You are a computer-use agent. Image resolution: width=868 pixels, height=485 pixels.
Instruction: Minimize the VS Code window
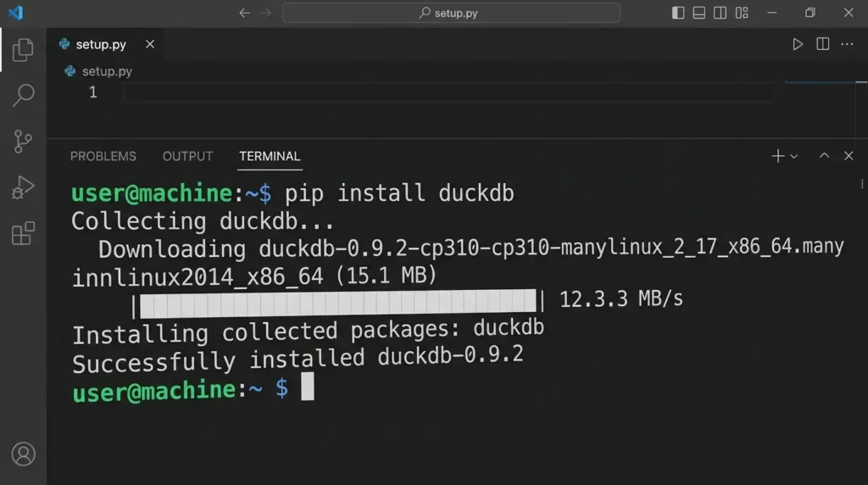[x=771, y=13]
